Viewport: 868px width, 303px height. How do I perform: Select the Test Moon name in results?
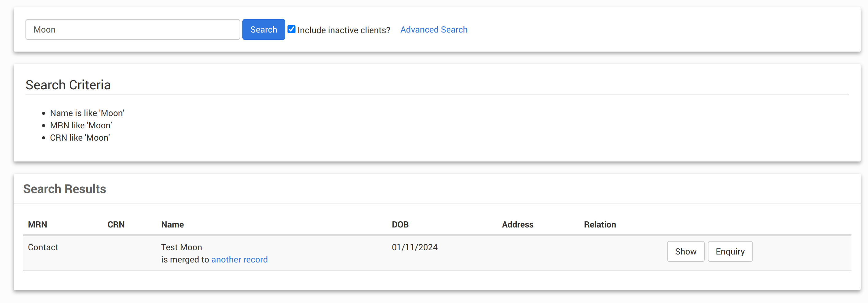pyautogui.click(x=181, y=247)
